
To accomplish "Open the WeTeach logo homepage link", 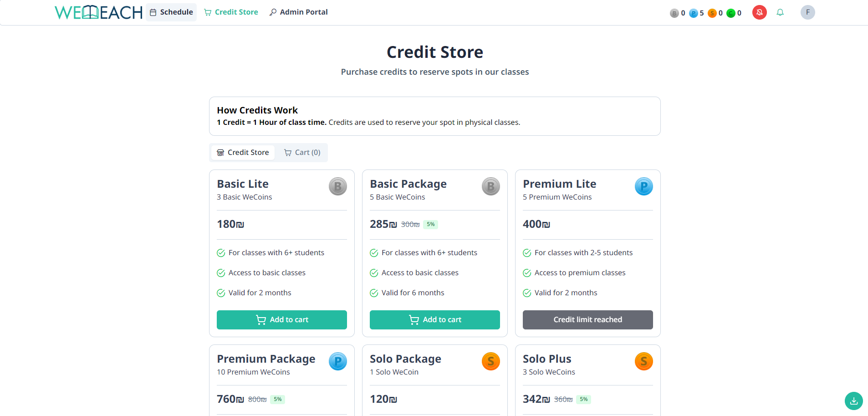I will [97, 12].
